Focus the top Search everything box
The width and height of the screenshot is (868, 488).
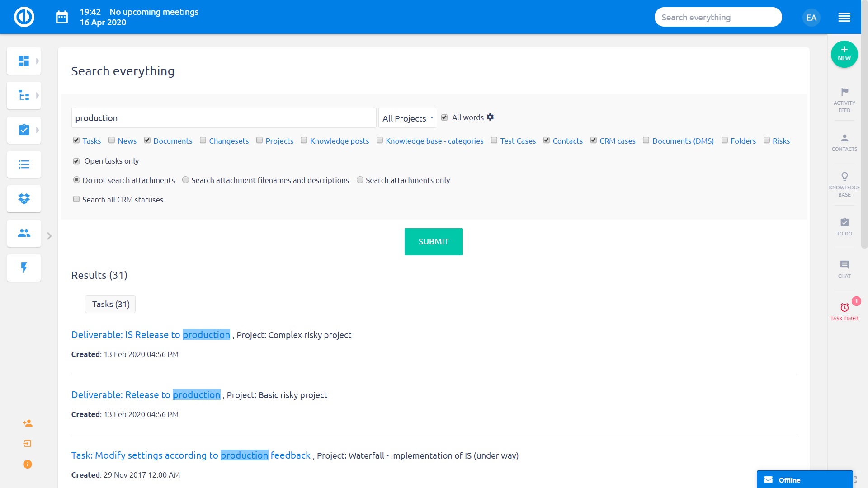tap(718, 17)
